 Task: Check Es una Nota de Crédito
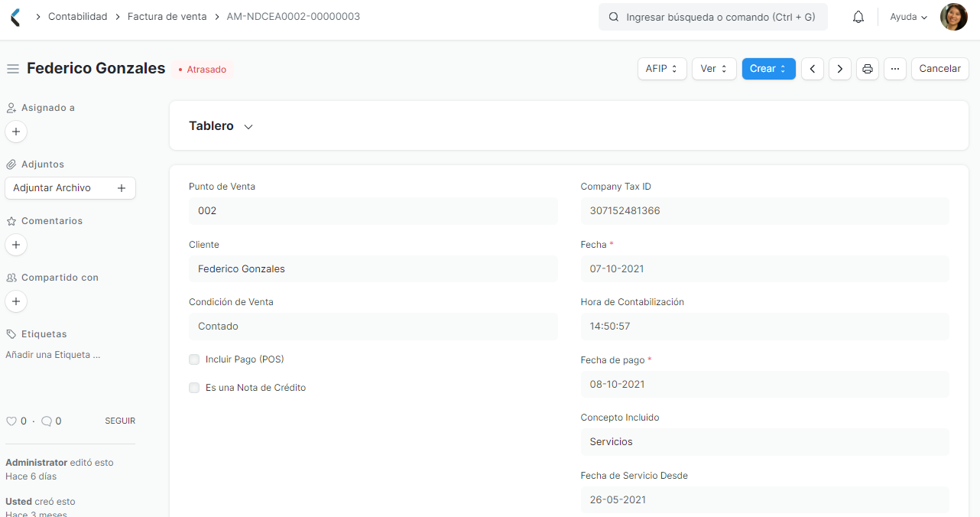[x=194, y=388]
